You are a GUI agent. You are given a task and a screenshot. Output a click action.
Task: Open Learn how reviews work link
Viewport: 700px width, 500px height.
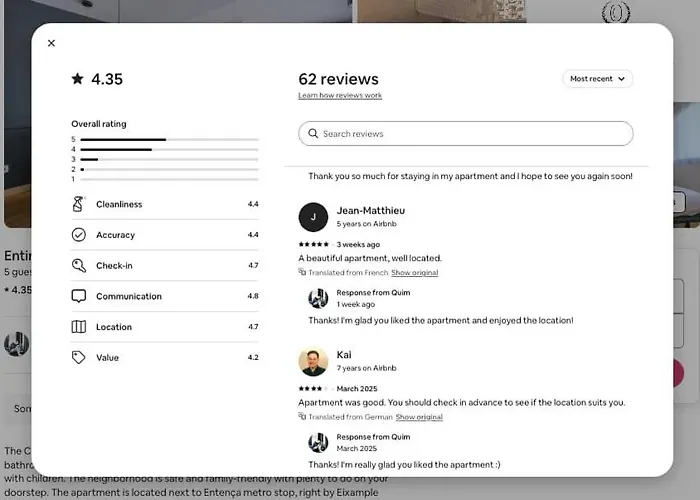[340, 95]
